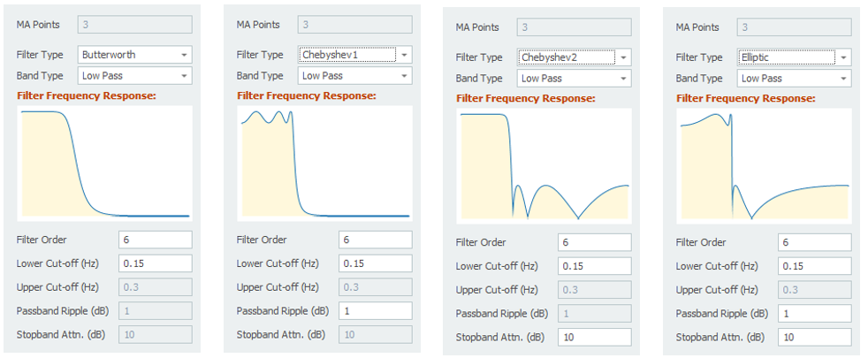This screenshot has width=868, height=358.
Task: Click Lower Cut-off field in Elliptic panel
Action: [x=814, y=266]
